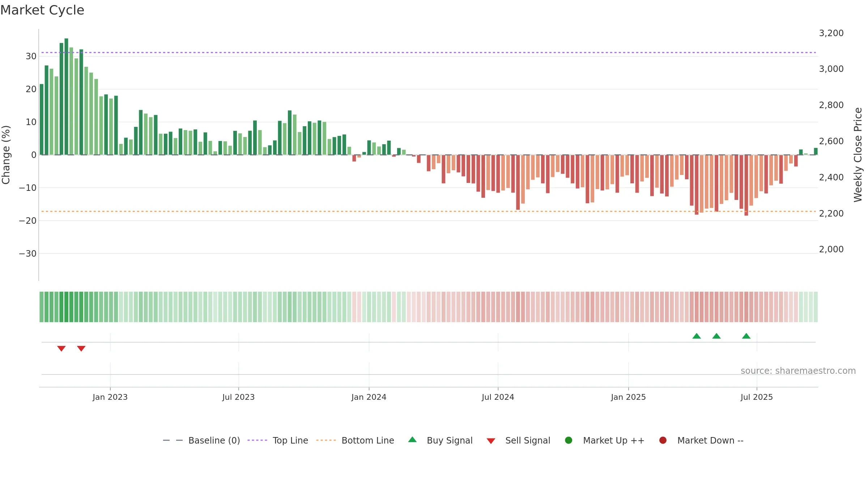Click the darkest green heatmap cell in late 2022
Viewport: 868px width, 488px height.
click(66, 307)
